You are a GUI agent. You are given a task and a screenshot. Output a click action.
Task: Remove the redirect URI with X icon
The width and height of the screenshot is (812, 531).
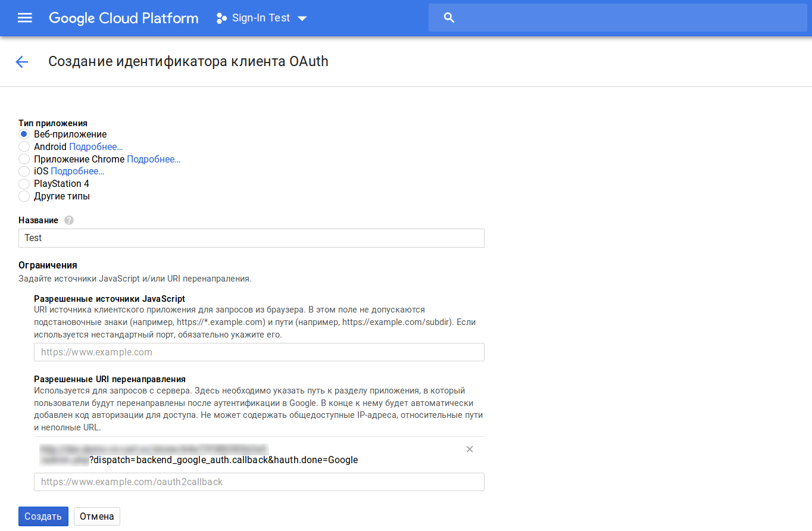coord(470,449)
